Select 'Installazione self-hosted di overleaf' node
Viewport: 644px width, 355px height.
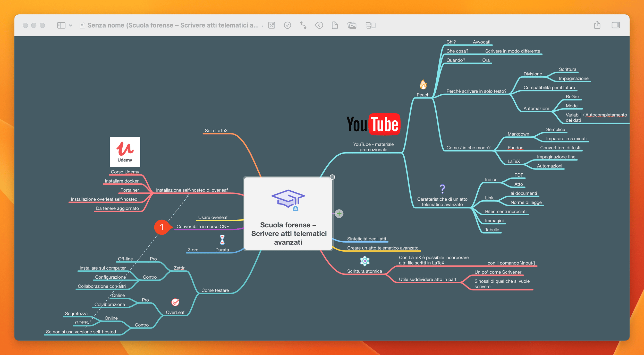pyautogui.click(x=192, y=190)
